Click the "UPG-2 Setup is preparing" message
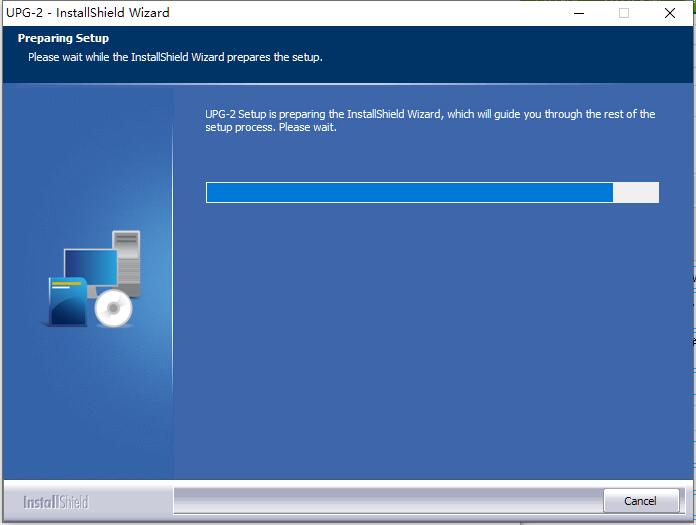This screenshot has width=696, height=525. (430, 120)
